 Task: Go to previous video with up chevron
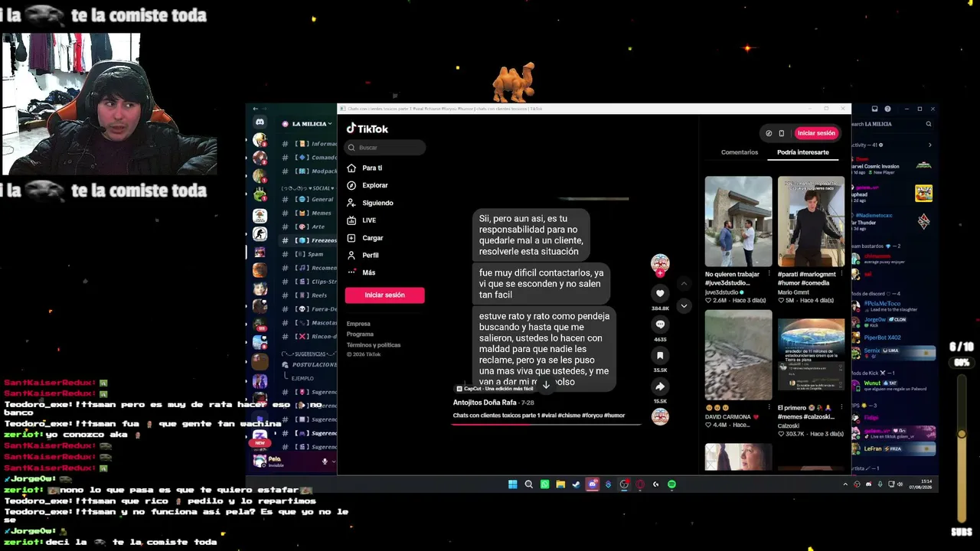tap(684, 284)
